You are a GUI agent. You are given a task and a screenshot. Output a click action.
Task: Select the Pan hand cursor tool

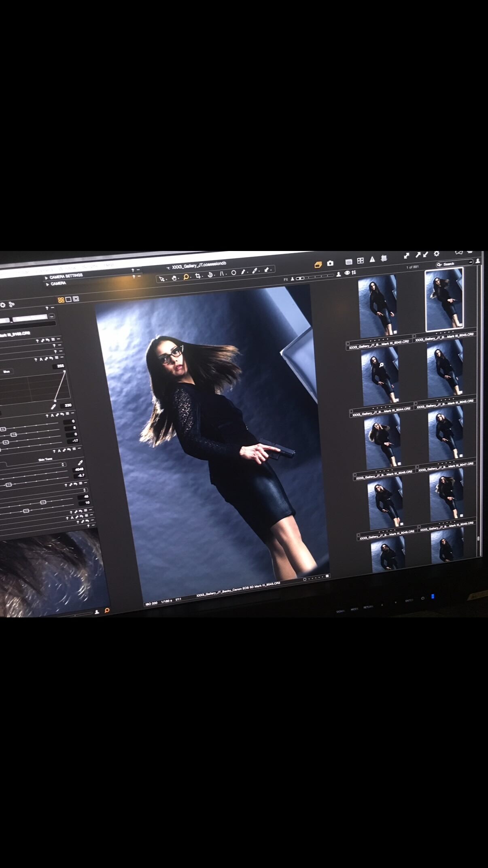point(174,278)
